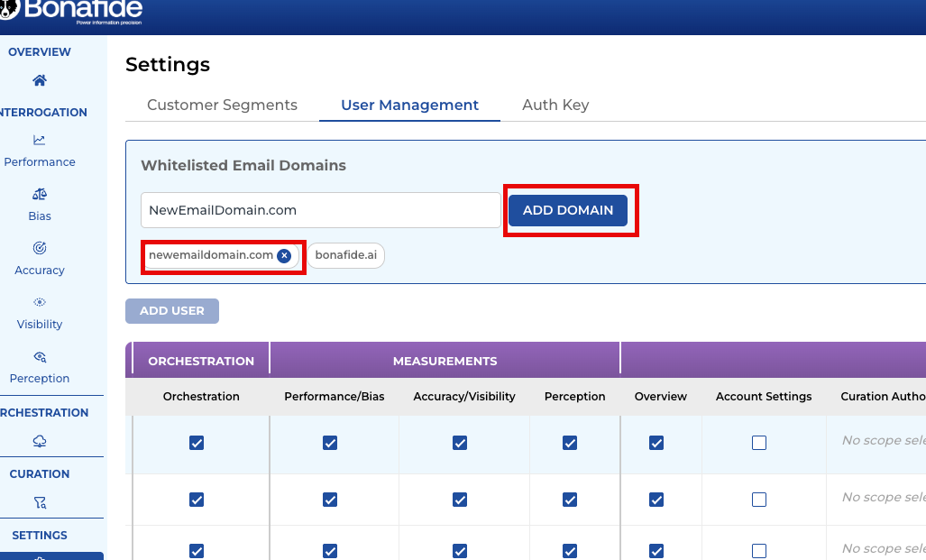The width and height of the screenshot is (926, 560).
Task: Click the ADD DOMAIN button
Action: [x=568, y=210]
